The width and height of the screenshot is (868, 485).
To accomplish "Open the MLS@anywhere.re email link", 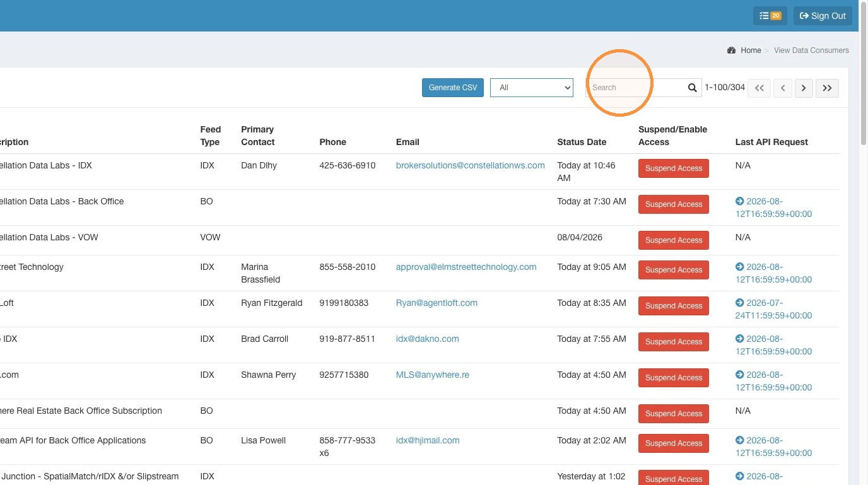I will [x=432, y=375].
